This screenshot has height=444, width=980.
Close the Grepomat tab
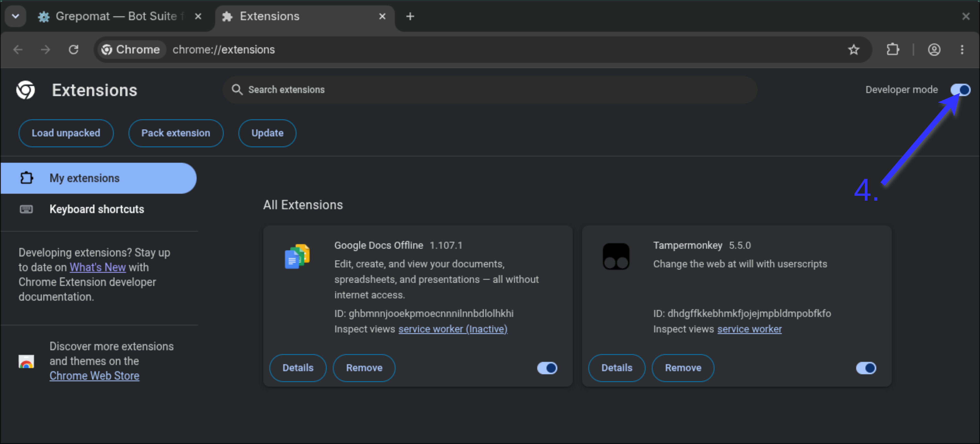tap(198, 16)
